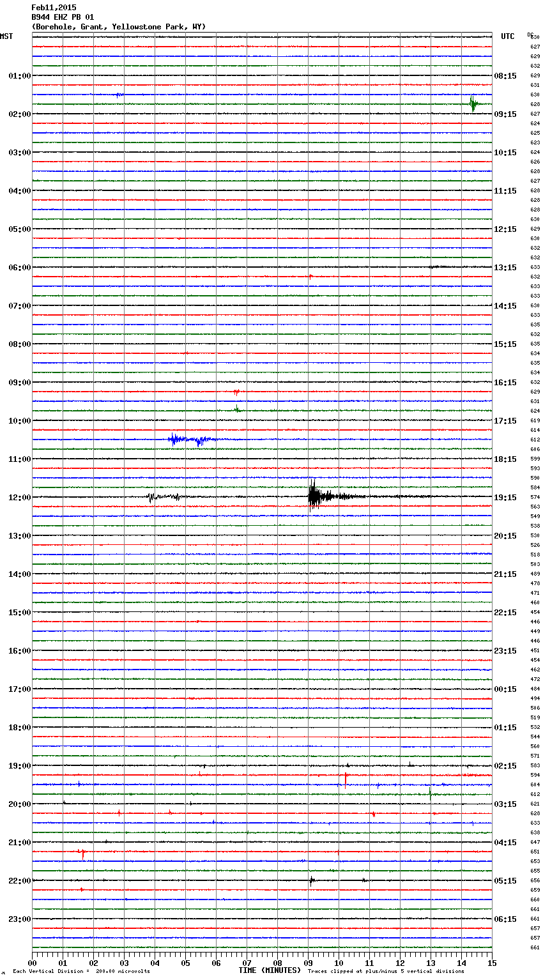Screen dimensions: 543x980
Task: Click the DC offset value 574
Action: click(x=535, y=498)
